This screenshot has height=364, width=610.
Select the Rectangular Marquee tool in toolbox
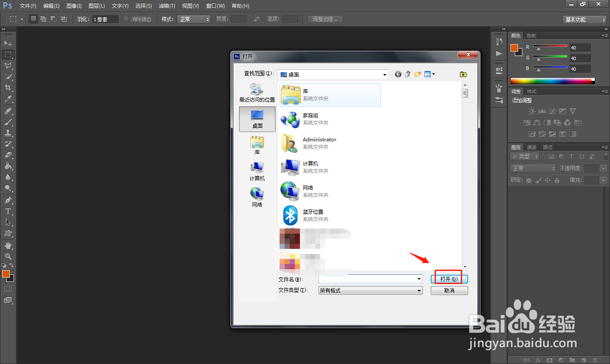tap(8, 55)
